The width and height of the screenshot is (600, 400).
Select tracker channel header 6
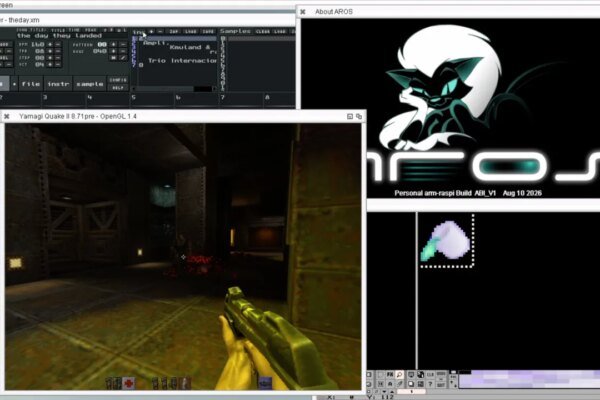coord(197,98)
